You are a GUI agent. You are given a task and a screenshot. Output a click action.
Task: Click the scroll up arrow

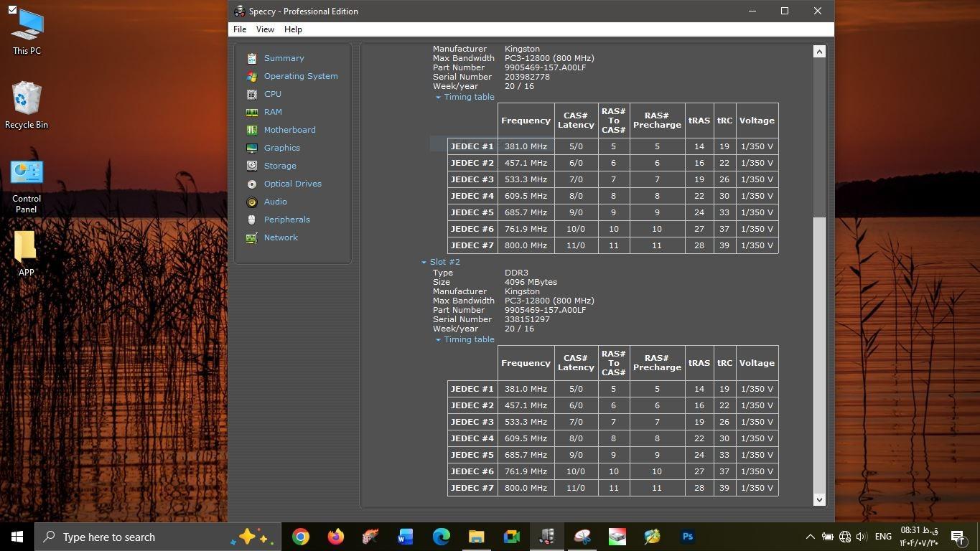819,52
